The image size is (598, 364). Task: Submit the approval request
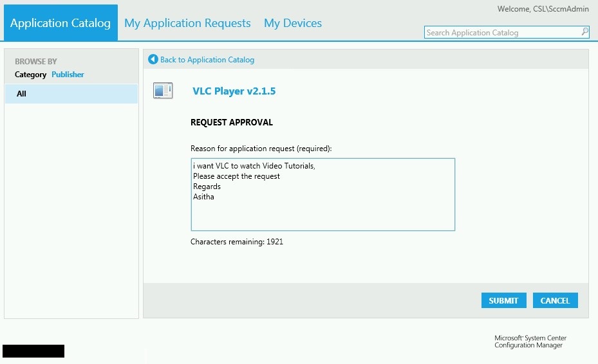click(x=504, y=300)
